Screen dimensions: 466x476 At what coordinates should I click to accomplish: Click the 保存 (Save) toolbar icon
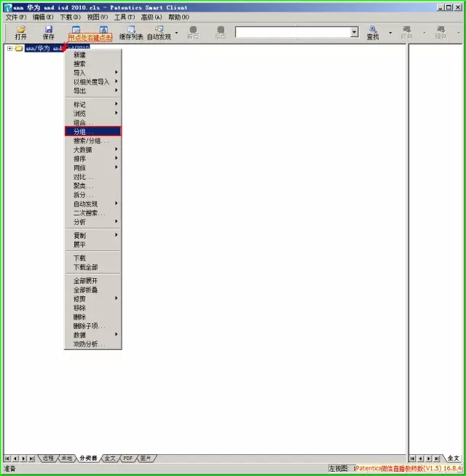point(48,32)
